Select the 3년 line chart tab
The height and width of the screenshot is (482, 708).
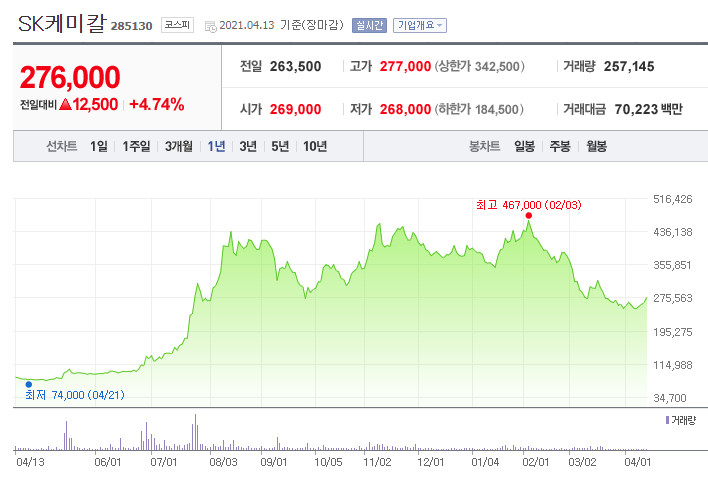pos(247,146)
